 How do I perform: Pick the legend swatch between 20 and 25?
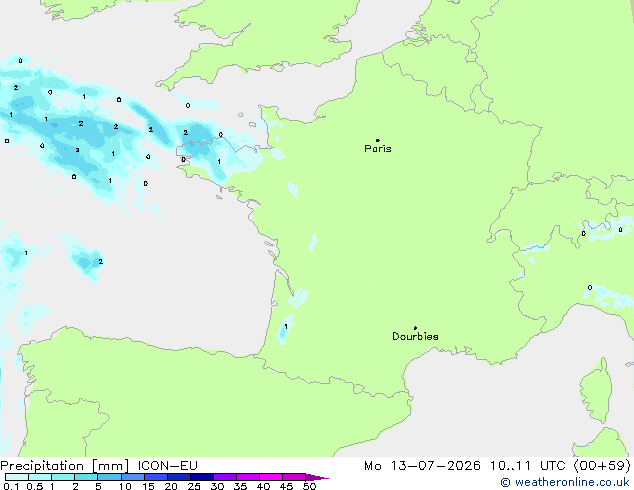coord(179,477)
